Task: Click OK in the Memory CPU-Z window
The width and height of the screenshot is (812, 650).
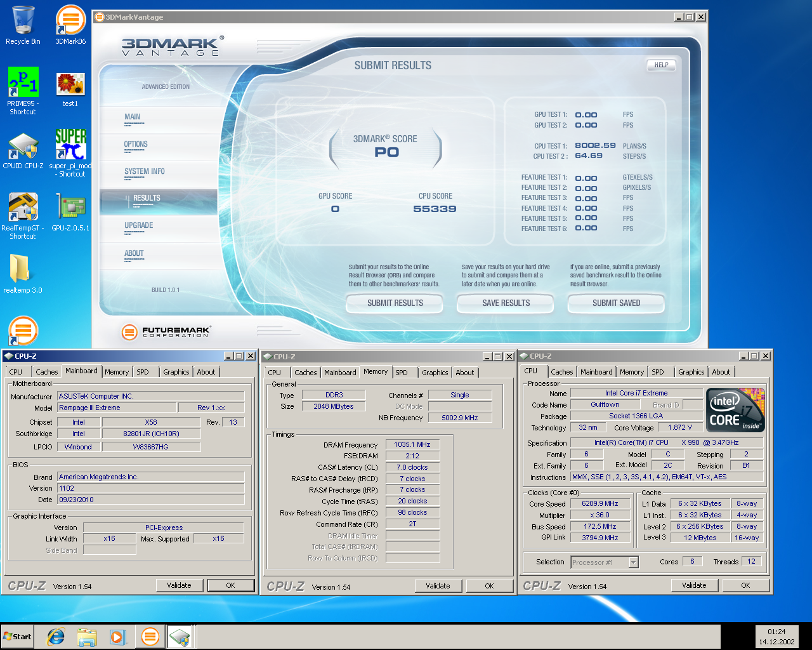Action: (489, 586)
